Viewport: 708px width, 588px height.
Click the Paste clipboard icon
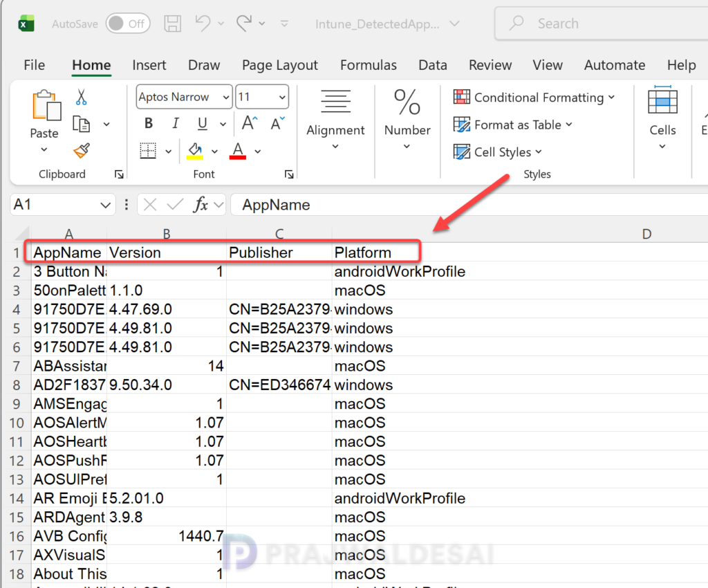pos(46,106)
